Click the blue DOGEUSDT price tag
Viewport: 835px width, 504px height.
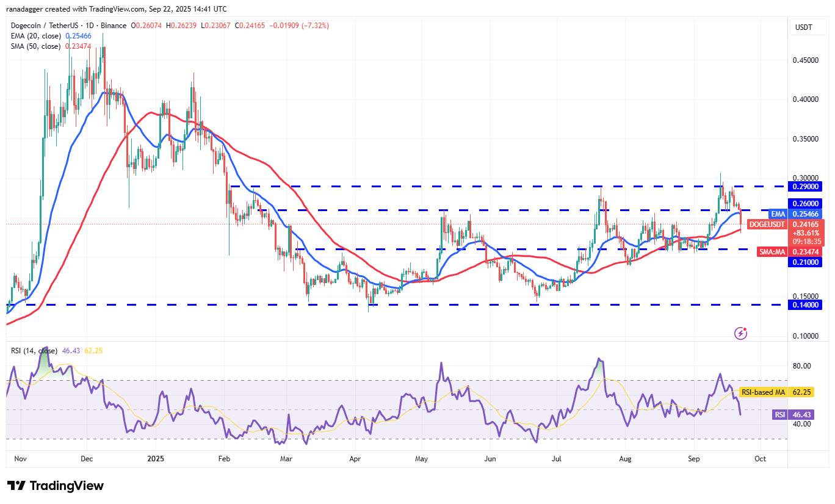pyautogui.click(x=768, y=225)
